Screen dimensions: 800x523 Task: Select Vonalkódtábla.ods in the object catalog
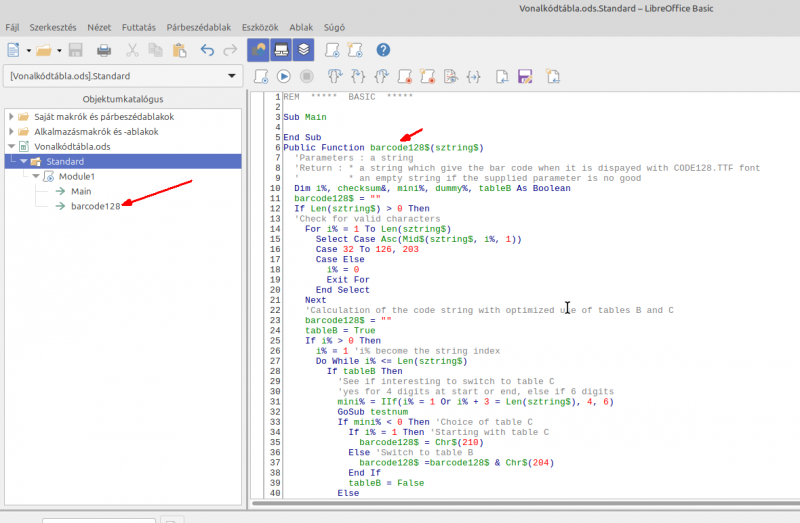(x=72, y=146)
